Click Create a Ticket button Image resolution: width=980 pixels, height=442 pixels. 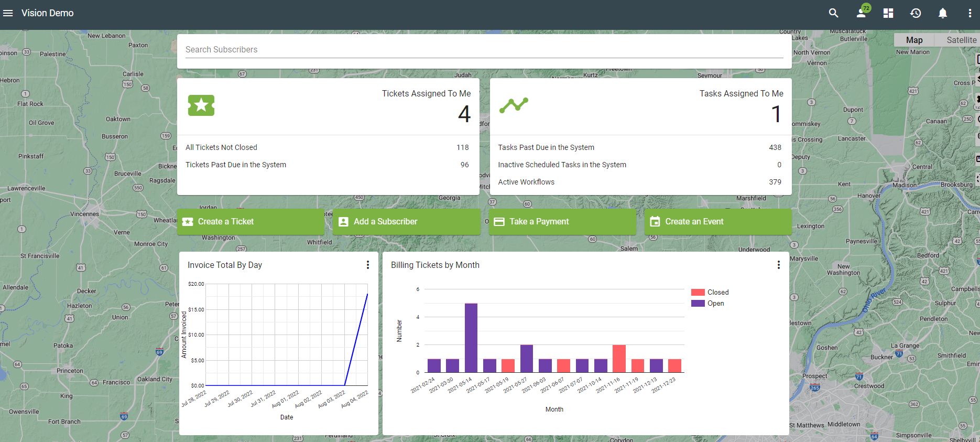251,222
